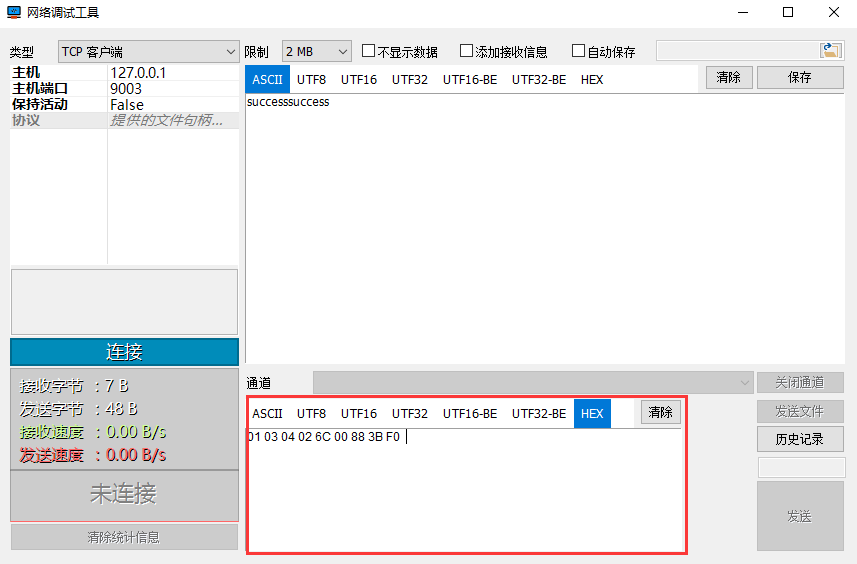Choose UTF16-BE tab in send panel

tap(470, 413)
